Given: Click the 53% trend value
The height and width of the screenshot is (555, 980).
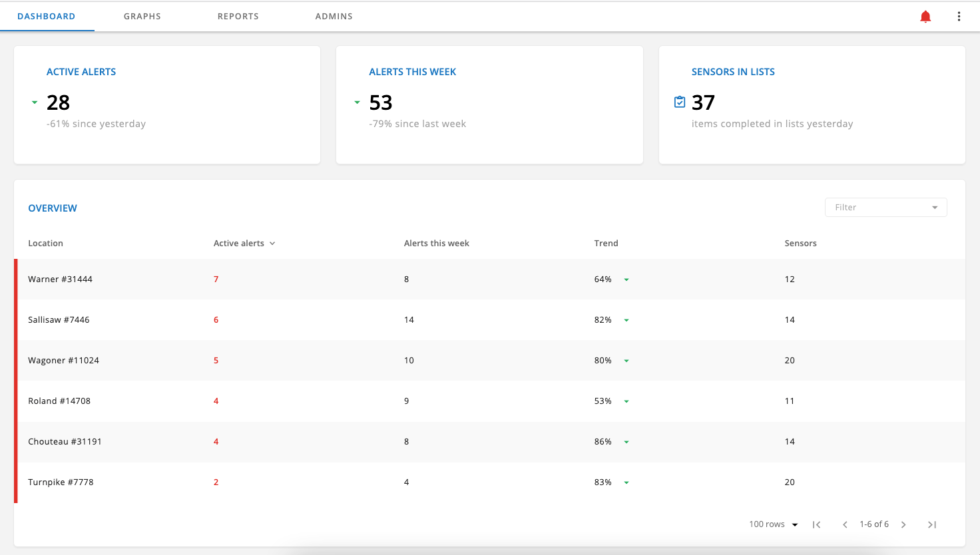Looking at the screenshot, I should 603,401.
